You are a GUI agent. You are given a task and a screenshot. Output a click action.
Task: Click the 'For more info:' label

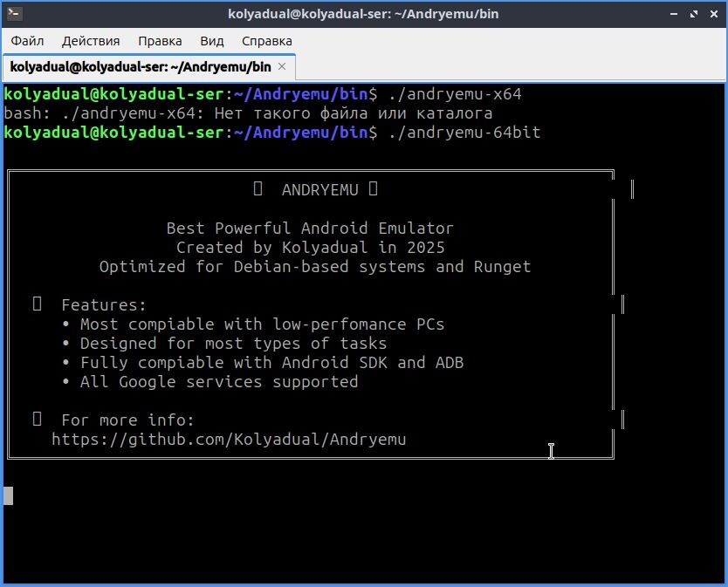click(x=127, y=420)
